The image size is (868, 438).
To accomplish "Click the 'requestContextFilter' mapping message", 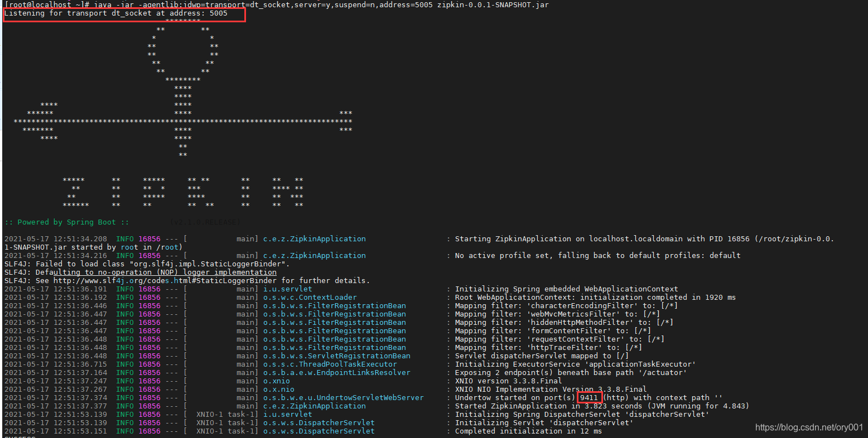I will pos(560,339).
